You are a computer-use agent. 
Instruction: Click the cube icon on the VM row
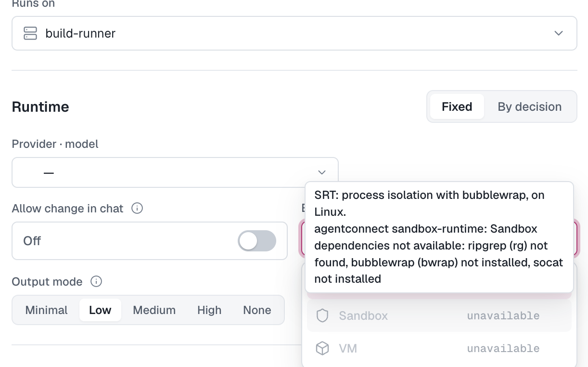322,348
